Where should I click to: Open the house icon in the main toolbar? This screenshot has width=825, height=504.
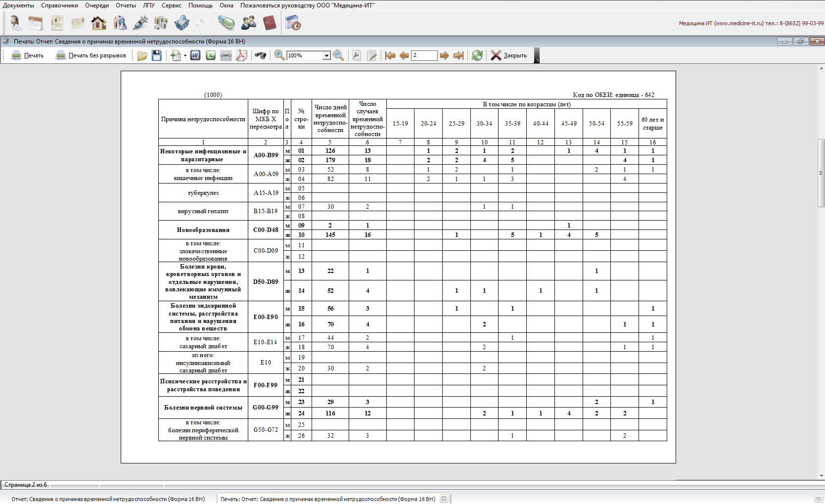coord(99,23)
